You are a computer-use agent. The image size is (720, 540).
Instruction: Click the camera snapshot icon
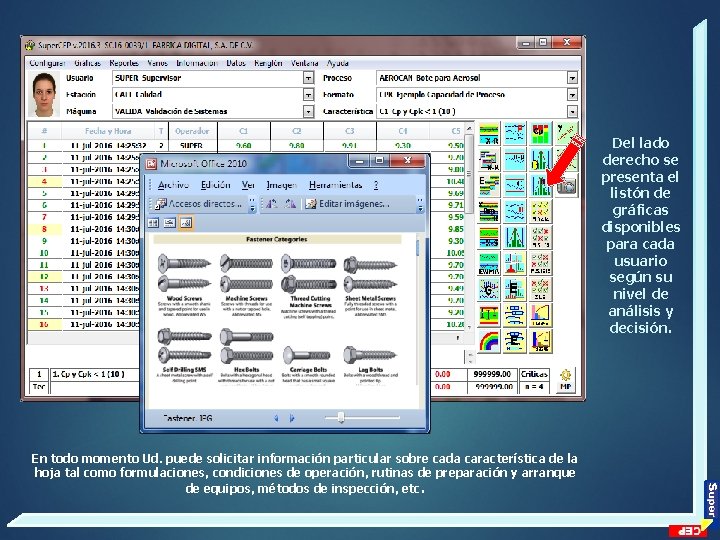coord(566,186)
